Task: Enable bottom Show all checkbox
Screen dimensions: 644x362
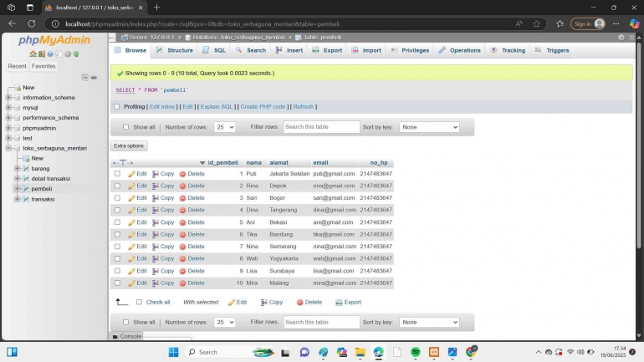Action: 126,323
